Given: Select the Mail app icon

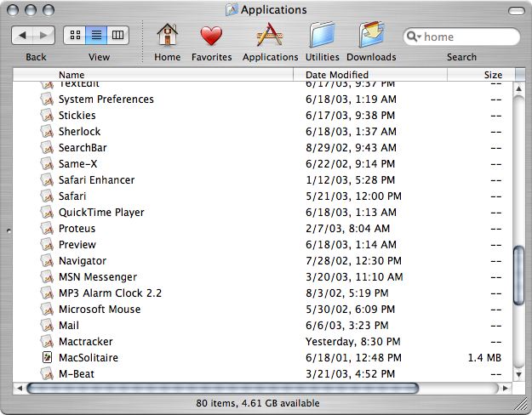Looking at the screenshot, I should click(47, 326).
